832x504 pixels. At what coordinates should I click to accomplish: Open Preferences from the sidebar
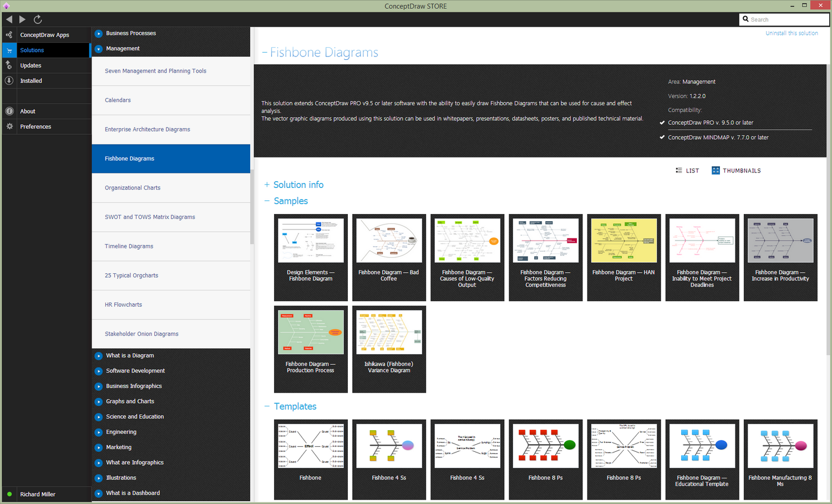coord(47,126)
